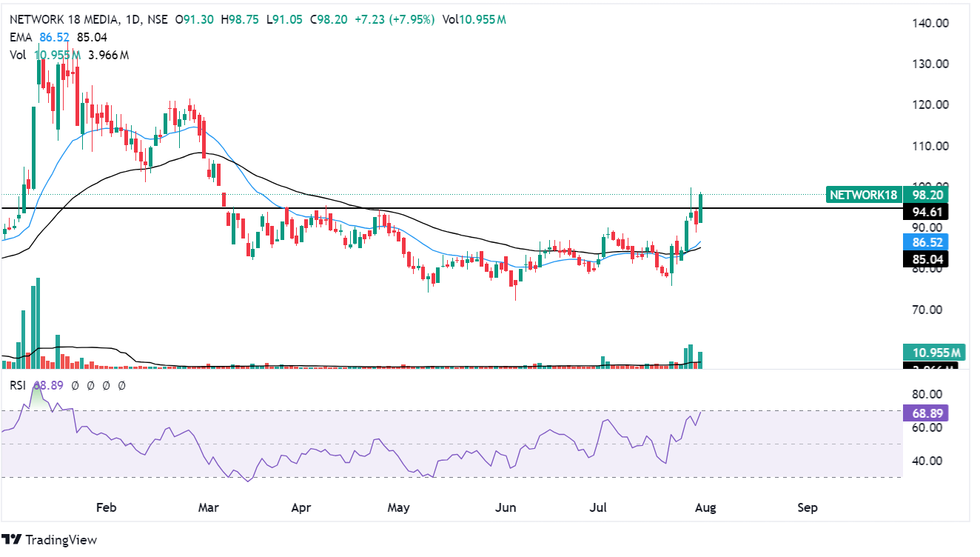
Task: Click the 10.955M volume value label
Action: [934, 353]
